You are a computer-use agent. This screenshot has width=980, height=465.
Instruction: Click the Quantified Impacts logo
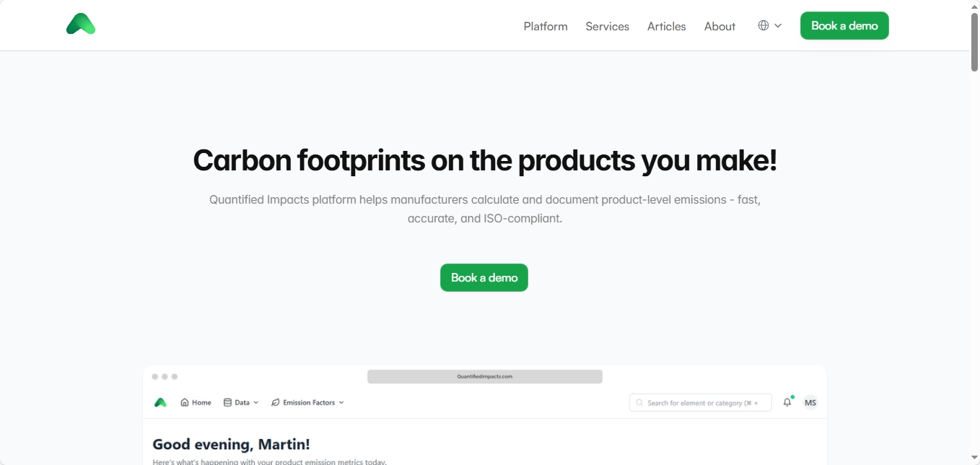[80, 23]
